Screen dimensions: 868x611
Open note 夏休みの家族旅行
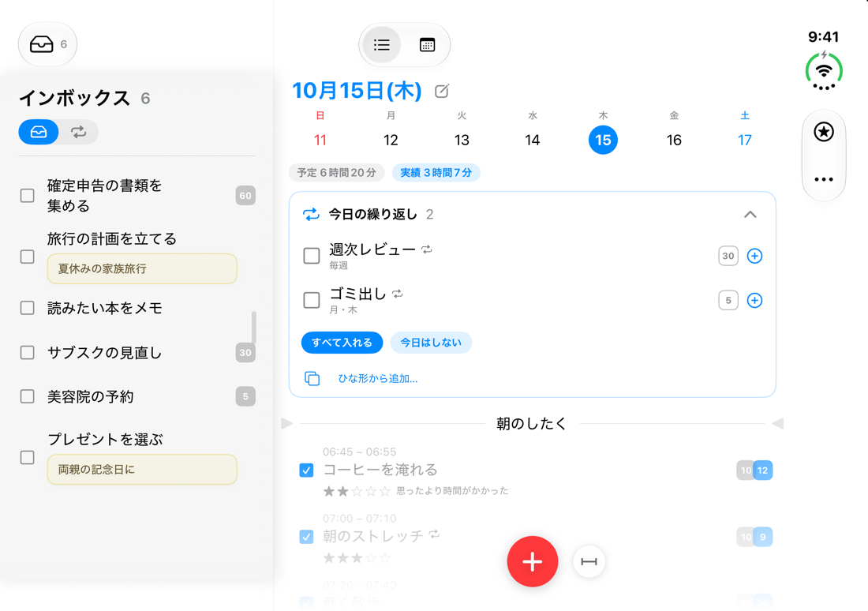point(142,268)
